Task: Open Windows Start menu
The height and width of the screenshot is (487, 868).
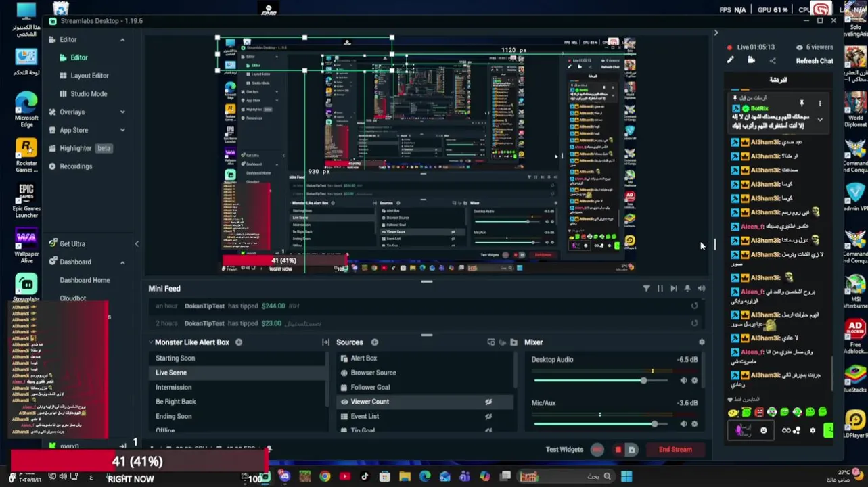Action: [626, 477]
